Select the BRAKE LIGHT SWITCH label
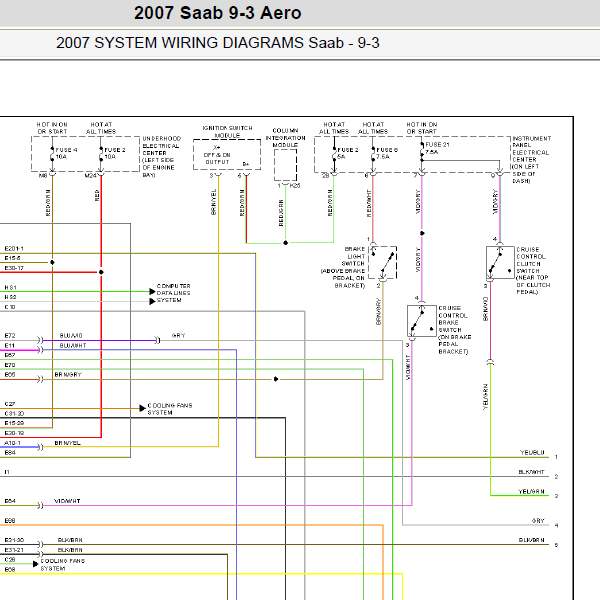Image resolution: width=600 pixels, height=600 pixels. click(x=343, y=267)
